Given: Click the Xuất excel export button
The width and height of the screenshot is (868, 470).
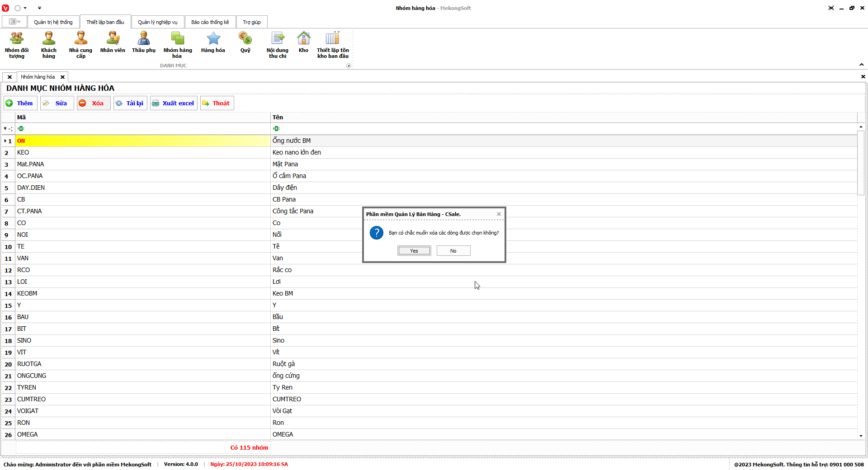Looking at the screenshot, I should tap(174, 103).
